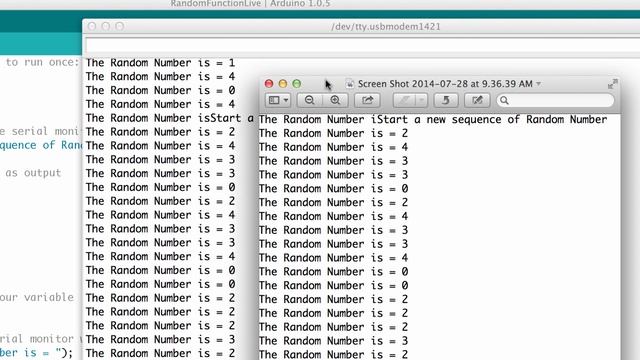Click the serial monitor send text field
Viewport: 640px width, 360px height.
(x=362, y=45)
